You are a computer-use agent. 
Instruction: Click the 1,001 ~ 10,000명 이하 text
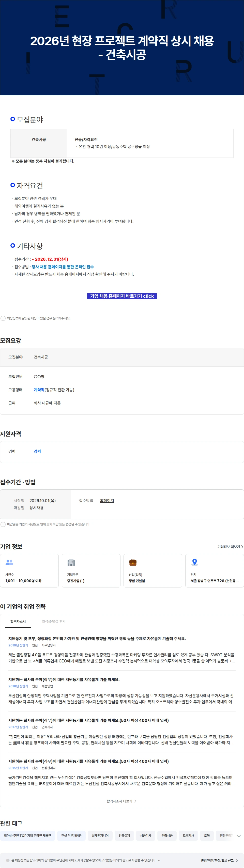point(23,581)
